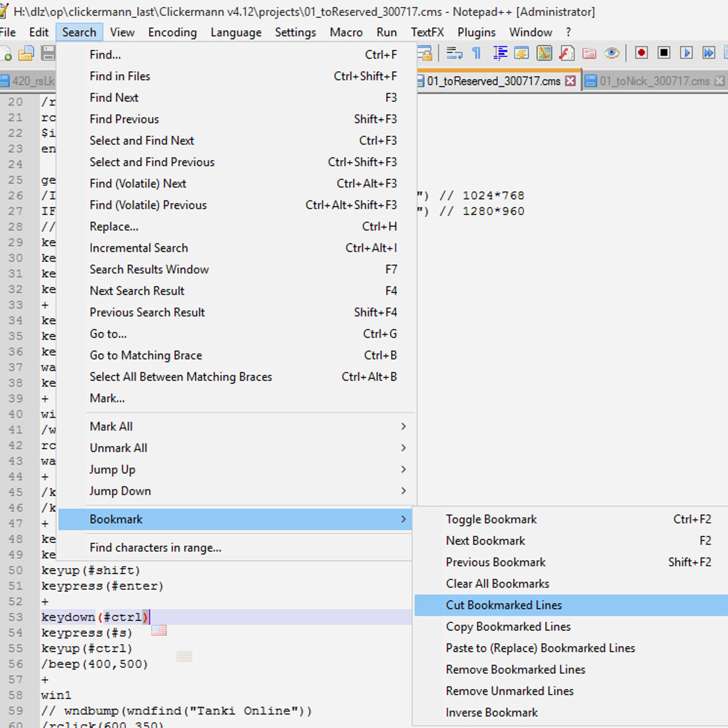Open the question mark help menu
This screenshot has width=728, height=728.
[x=568, y=32]
